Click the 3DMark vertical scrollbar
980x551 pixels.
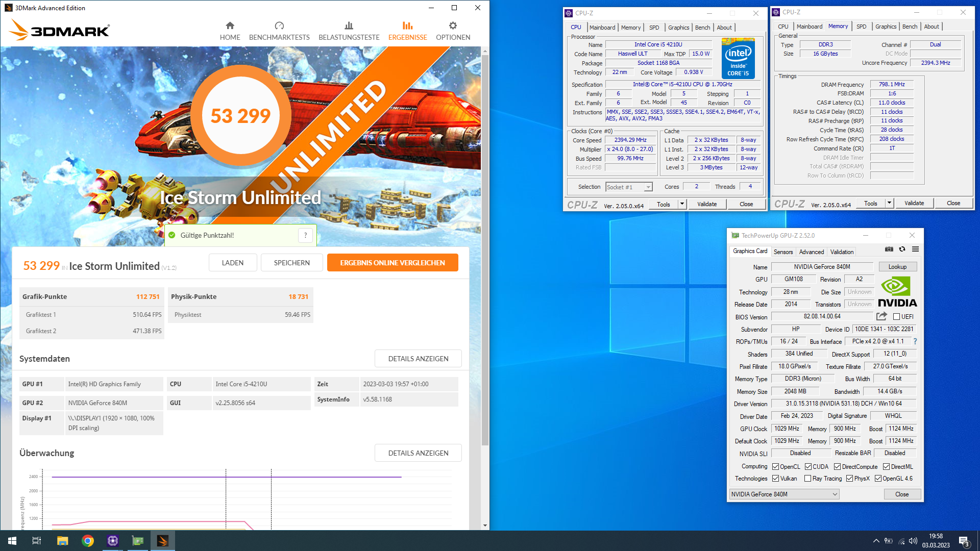pos(485,250)
